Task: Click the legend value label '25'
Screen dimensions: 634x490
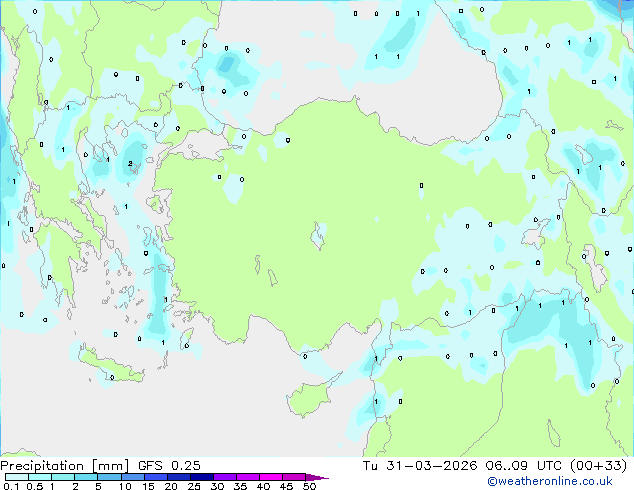Action: point(194,486)
